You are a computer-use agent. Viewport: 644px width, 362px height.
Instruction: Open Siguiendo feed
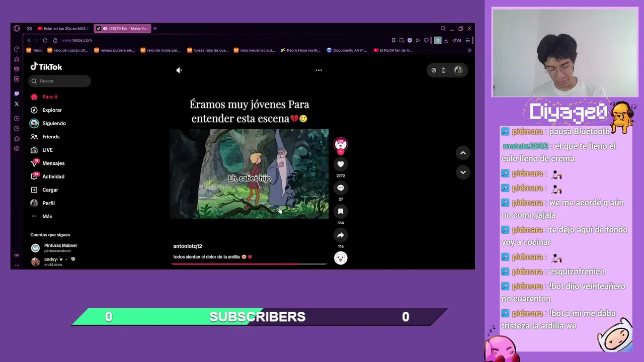pyautogui.click(x=48, y=124)
